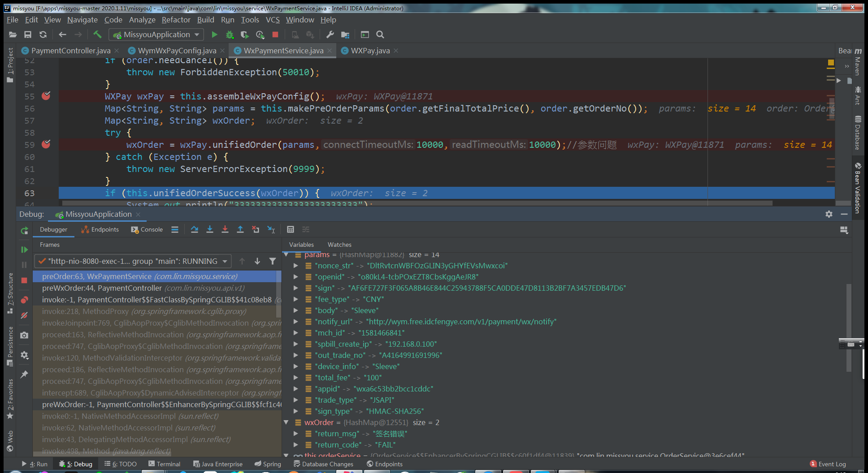Open the Terminal tool window
Viewport: 868px width, 473px height.
click(x=164, y=464)
